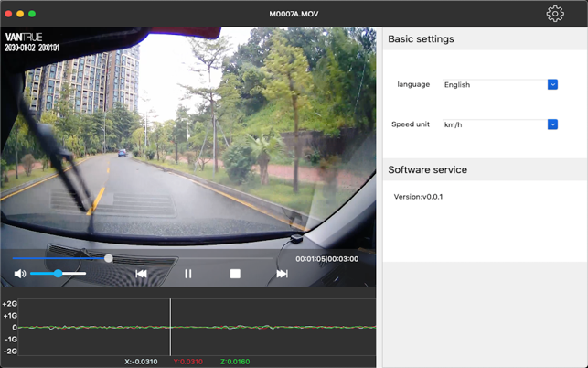Click the video progress bar handle

pos(109,258)
